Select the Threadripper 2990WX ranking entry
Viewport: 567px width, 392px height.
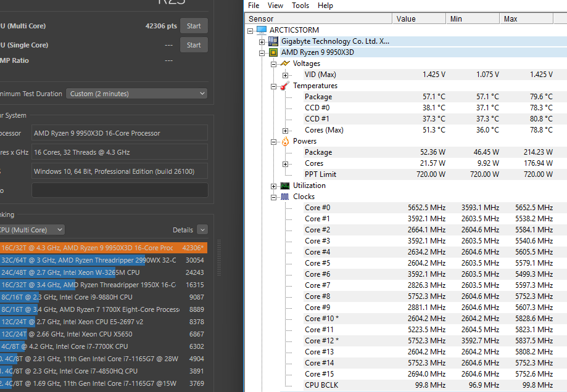coord(104,260)
